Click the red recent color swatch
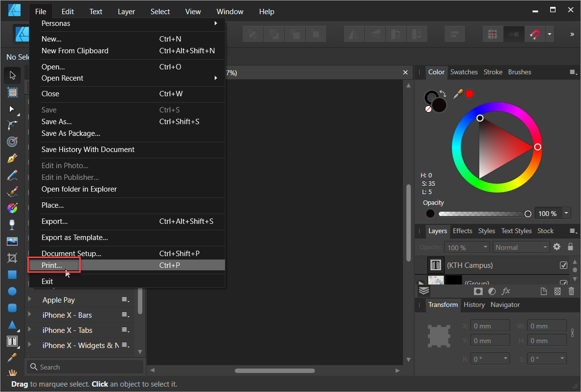Image resolution: width=581 pixels, height=392 pixels. tap(469, 94)
